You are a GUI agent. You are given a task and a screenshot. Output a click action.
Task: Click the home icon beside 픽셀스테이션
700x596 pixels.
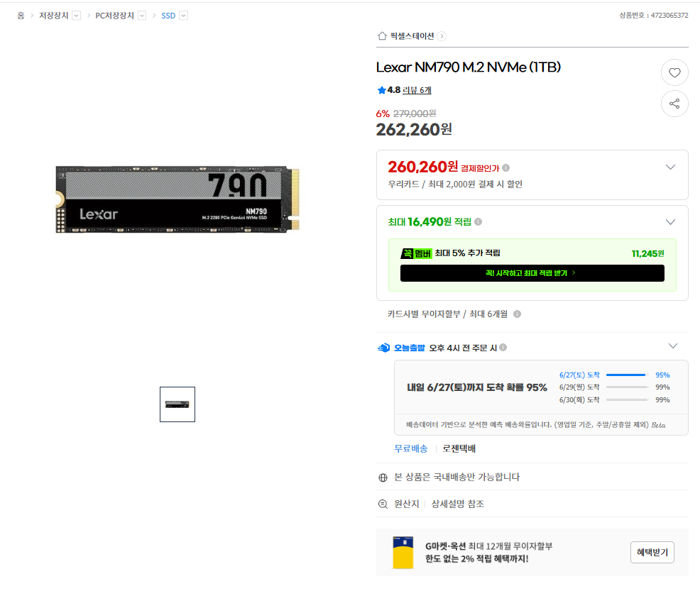coord(382,35)
